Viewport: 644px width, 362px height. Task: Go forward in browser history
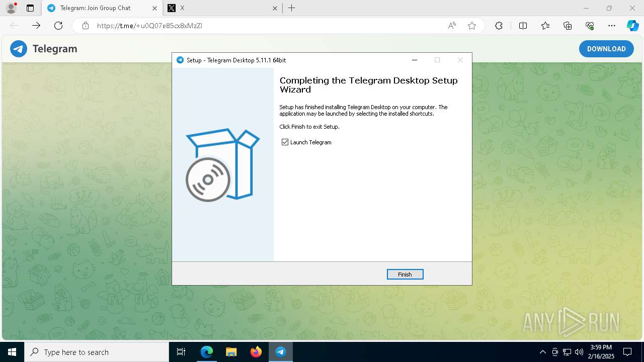[x=36, y=26]
